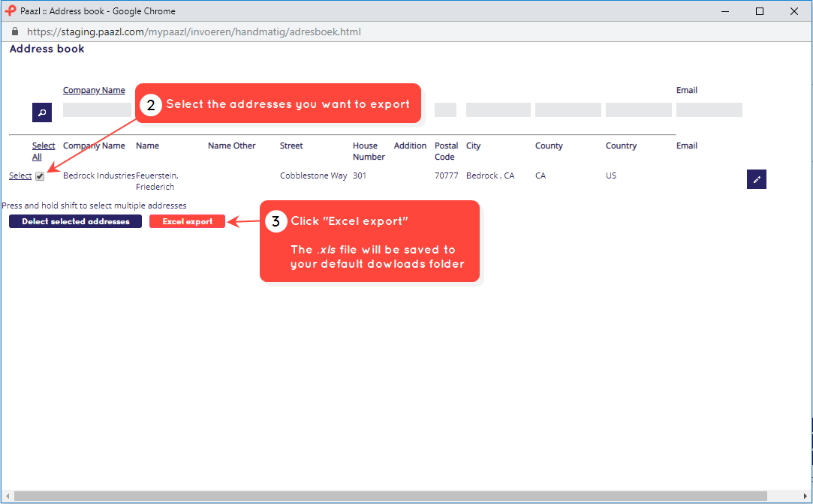Image resolution: width=813 pixels, height=504 pixels.
Task: Click the padlock icon in address bar
Action: 15,31
